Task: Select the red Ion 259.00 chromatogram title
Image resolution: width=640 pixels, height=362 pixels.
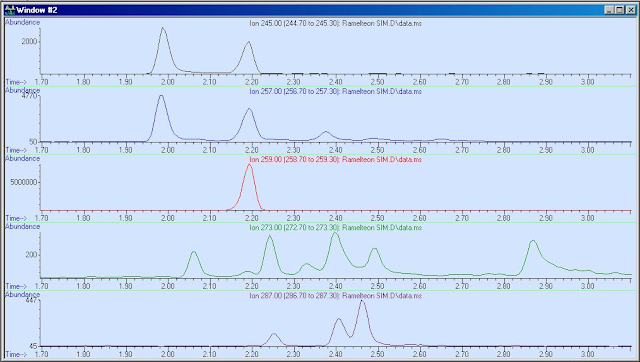Action: [336, 160]
